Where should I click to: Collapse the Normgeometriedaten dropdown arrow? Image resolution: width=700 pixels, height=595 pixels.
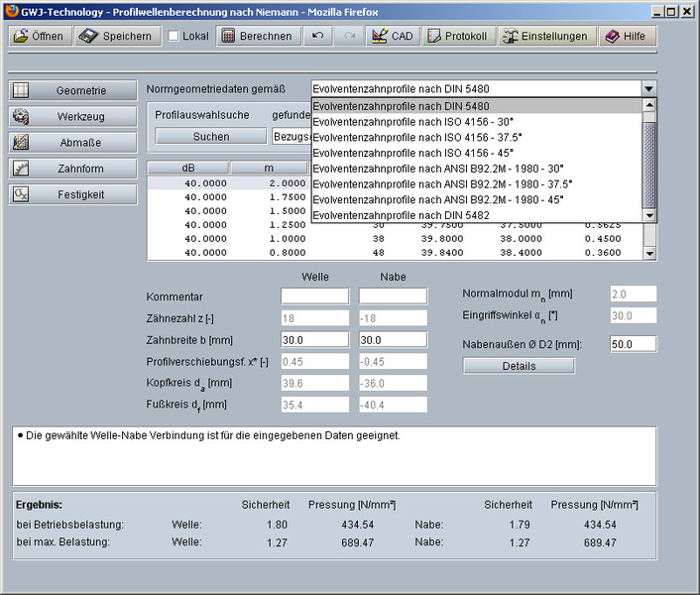(x=648, y=89)
